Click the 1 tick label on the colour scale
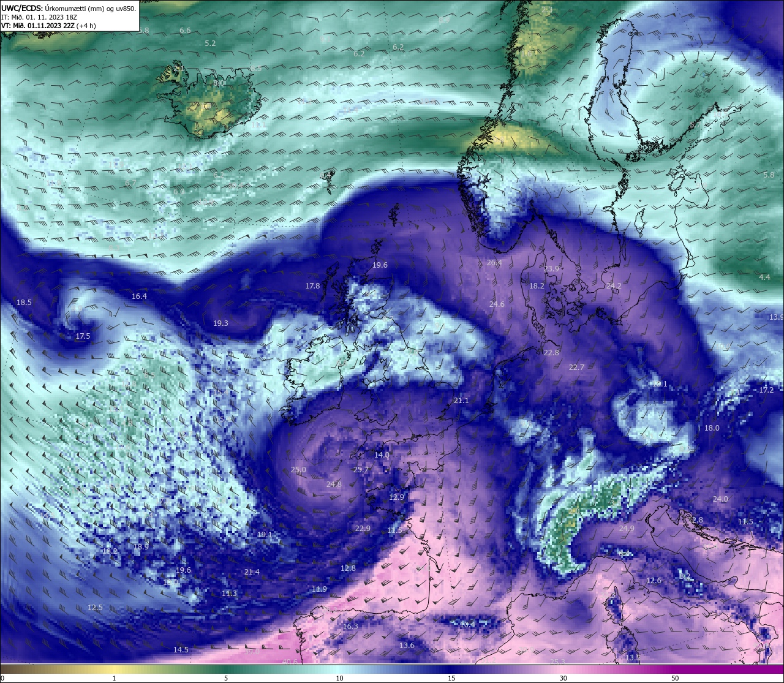The width and height of the screenshot is (784, 683). [114, 679]
